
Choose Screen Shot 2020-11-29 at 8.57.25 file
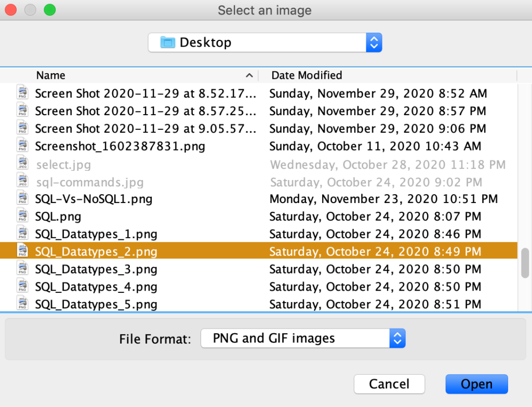[145, 111]
